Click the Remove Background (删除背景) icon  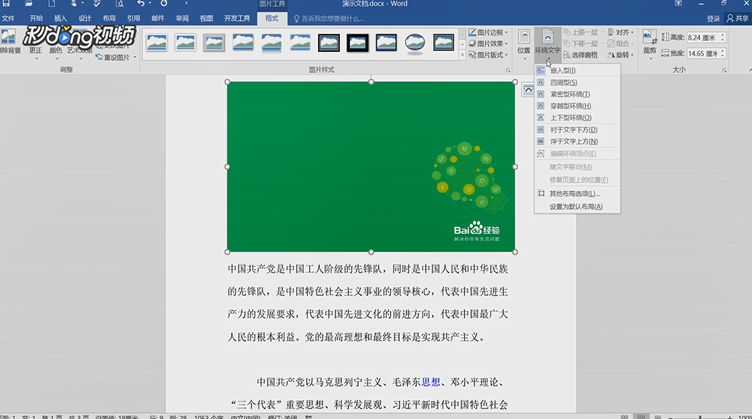coord(8,37)
